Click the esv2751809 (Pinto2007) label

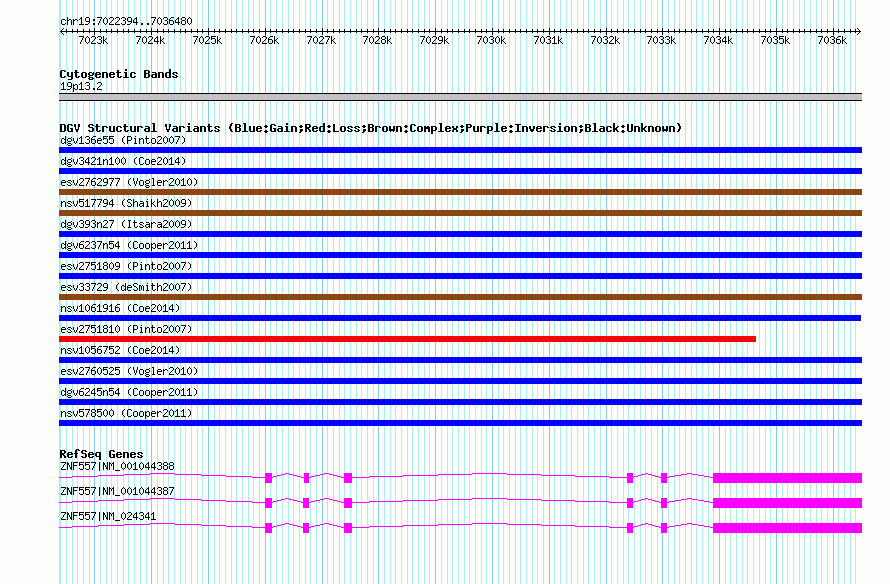coord(126,266)
